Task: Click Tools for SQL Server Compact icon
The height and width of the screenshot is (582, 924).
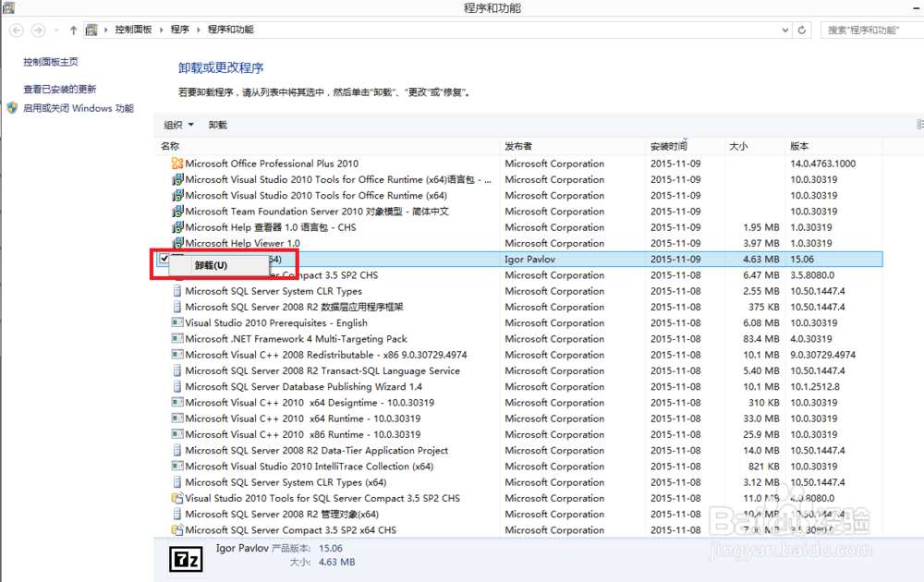Action: pos(176,498)
